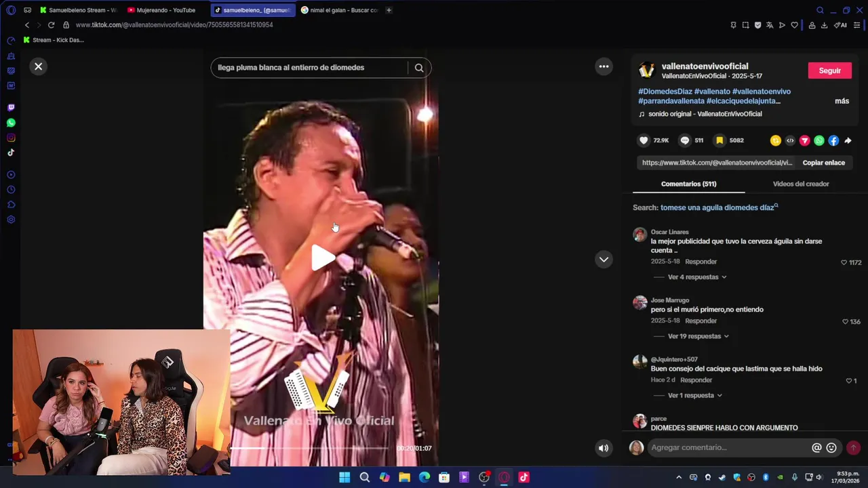Image resolution: width=868 pixels, height=488 pixels.
Task: Expand more share options arrow
Action: click(848, 140)
